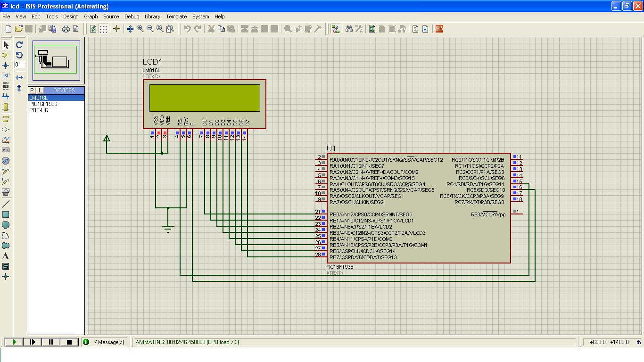The width and height of the screenshot is (644, 362).
Task: Open the property assignment tool
Action: coord(359,29)
